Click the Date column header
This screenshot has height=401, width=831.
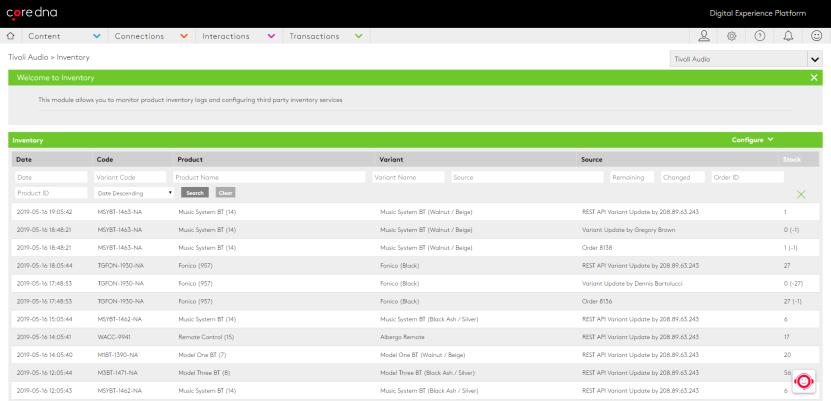(23, 159)
